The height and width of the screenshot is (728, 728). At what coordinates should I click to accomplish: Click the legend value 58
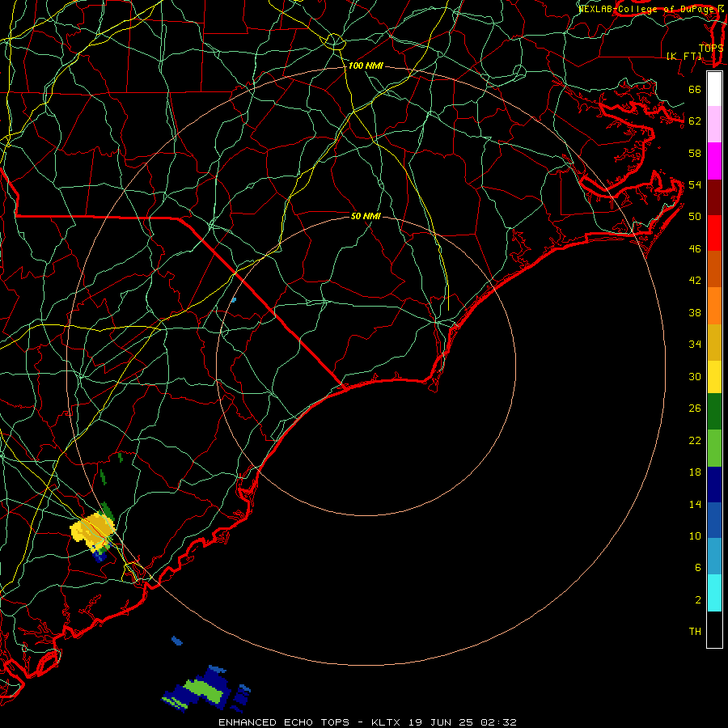pyautogui.click(x=695, y=153)
